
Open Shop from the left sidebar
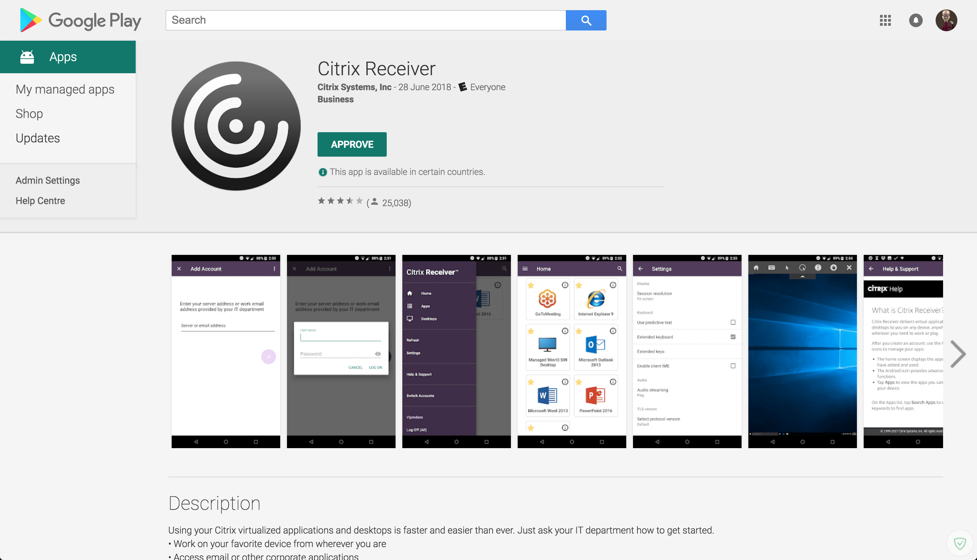click(29, 113)
